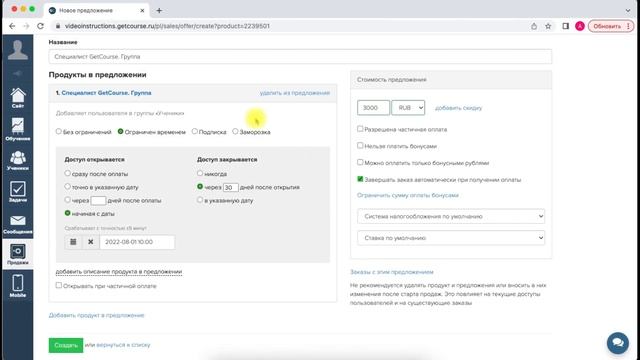Choose сразу после оплаты opening

point(67,173)
